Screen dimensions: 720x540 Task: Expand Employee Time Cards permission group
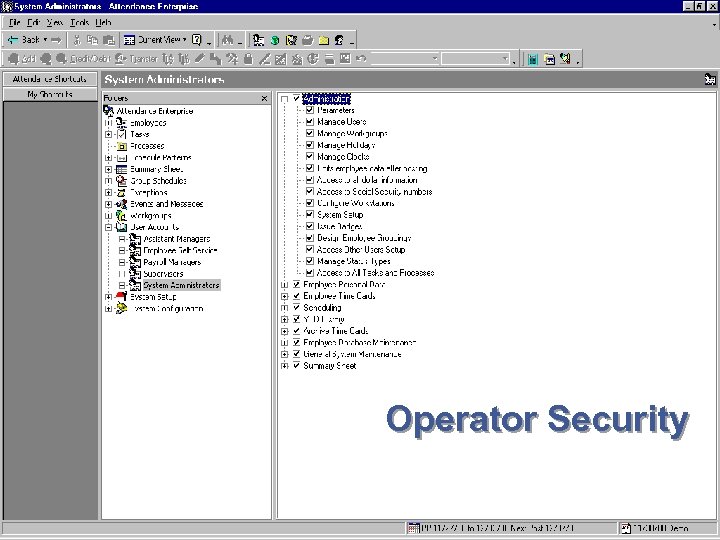(285, 297)
